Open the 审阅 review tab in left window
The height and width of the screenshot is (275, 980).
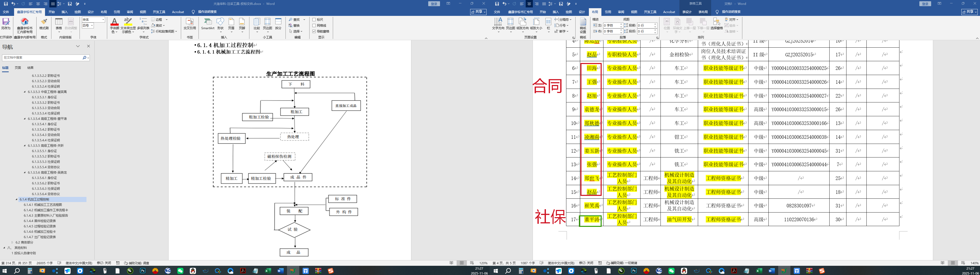coord(130,12)
